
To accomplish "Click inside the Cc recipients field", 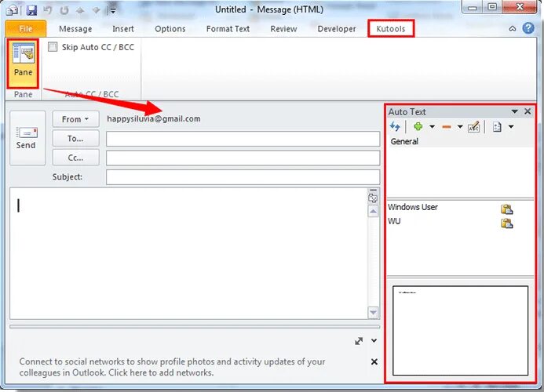I will pos(243,158).
